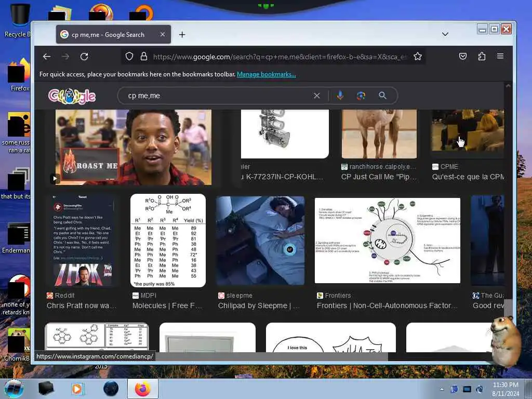
Task: Open the Extensions puzzle icon
Action: pos(482,56)
